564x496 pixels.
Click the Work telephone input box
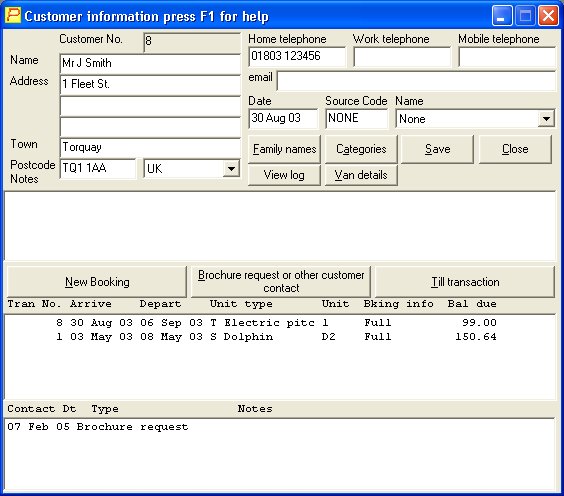(402, 57)
